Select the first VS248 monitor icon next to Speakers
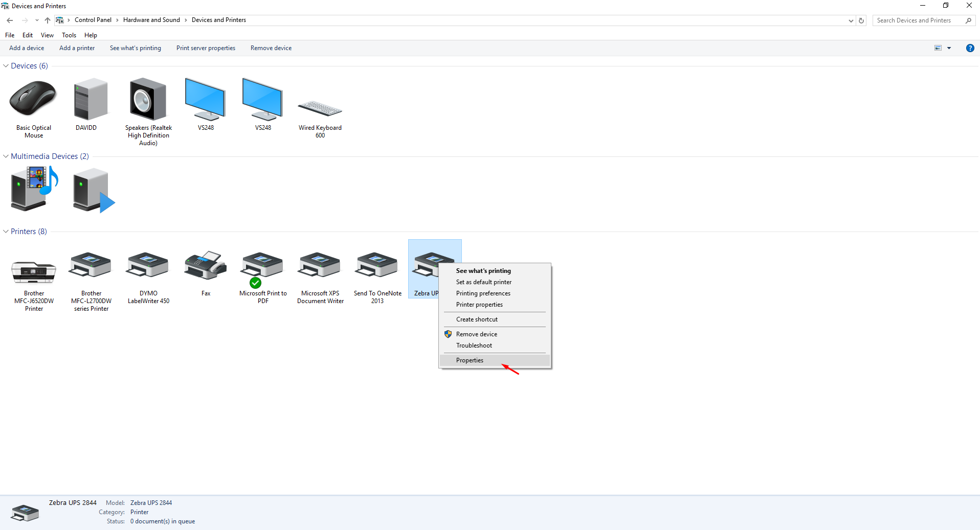The height and width of the screenshot is (530, 980). click(205, 99)
